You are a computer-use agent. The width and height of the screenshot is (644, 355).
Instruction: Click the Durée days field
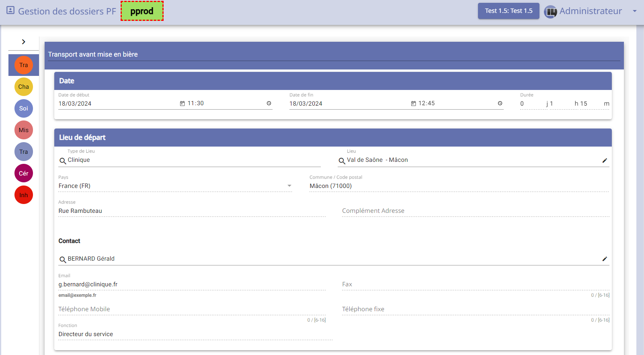[x=533, y=104]
